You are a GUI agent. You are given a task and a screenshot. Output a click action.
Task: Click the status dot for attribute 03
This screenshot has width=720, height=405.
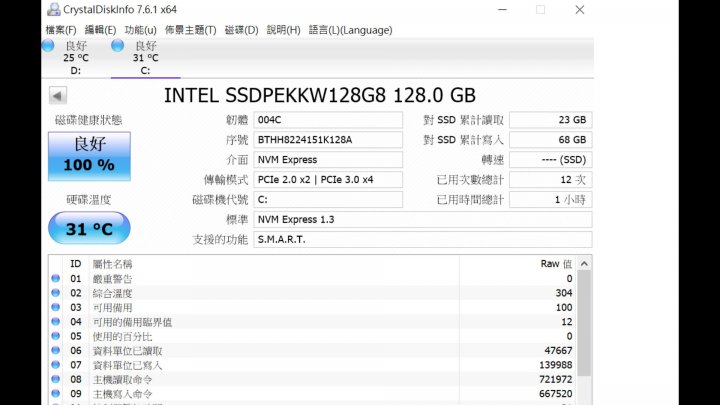(x=56, y=307)
